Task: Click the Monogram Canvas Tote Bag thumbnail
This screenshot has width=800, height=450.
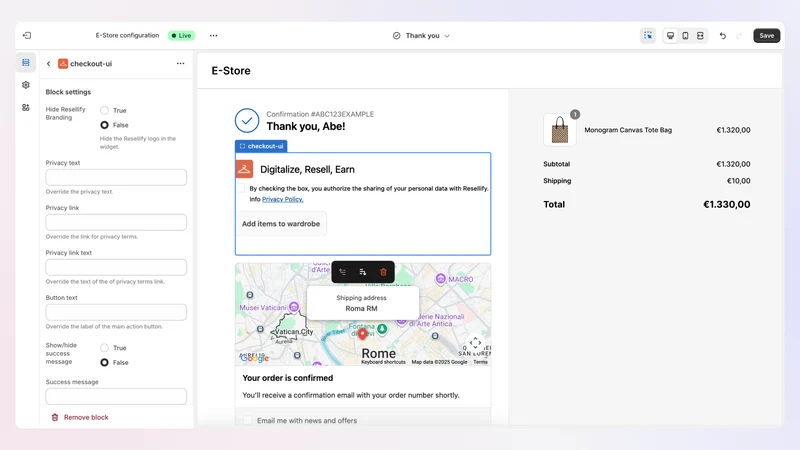Action: [x=560, y=130]
